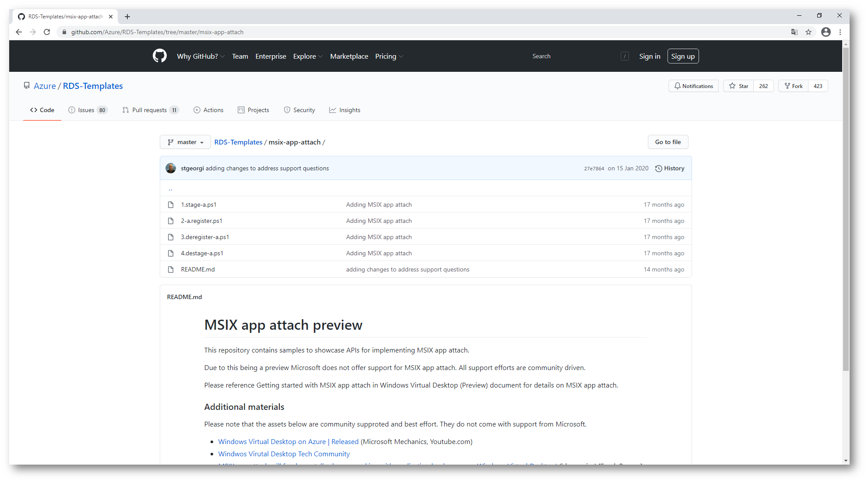The image size is (868, 483).
Task: Expand the Pricing menu
Action: 389,56
